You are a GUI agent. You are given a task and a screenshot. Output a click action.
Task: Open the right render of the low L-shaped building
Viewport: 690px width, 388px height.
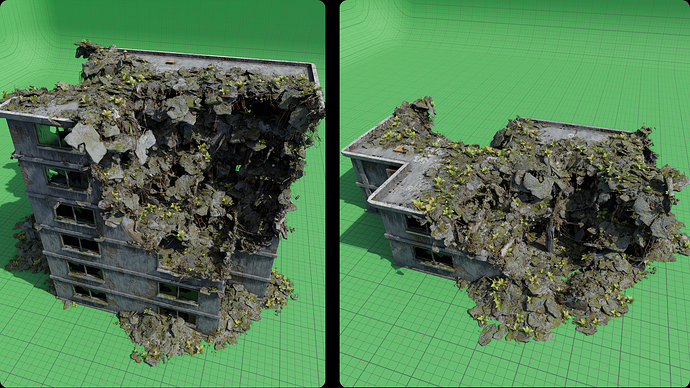(x=515, y=194)
